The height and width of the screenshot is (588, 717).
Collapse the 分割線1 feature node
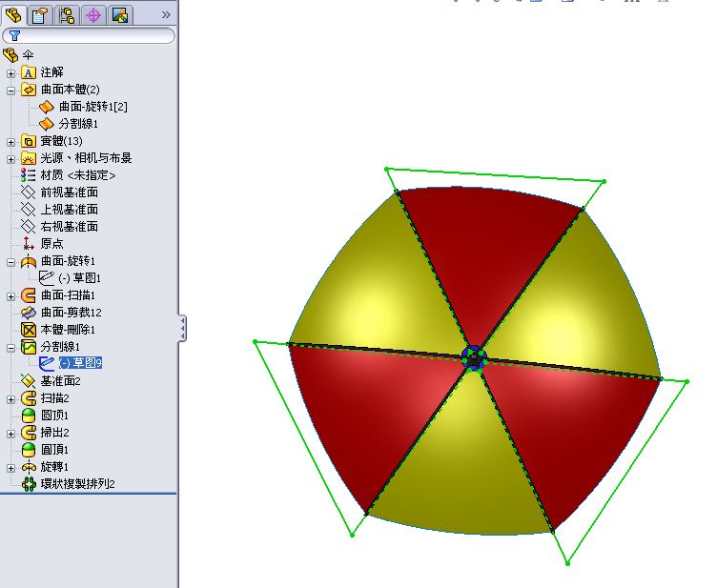11,348
